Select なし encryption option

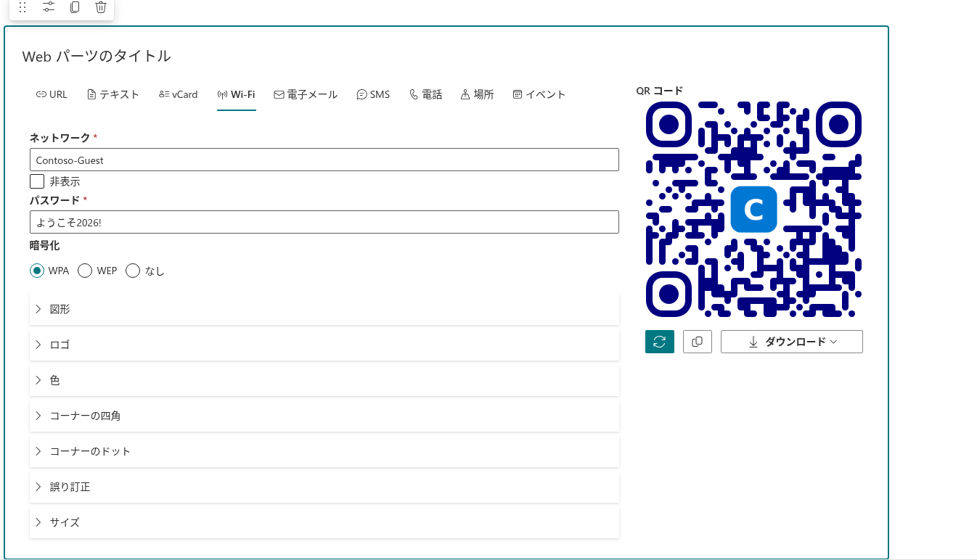click(x=133, y=271)
